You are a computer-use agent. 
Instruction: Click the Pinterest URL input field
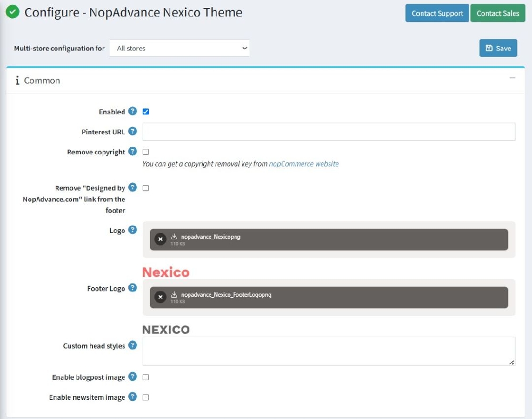[329, 131]
